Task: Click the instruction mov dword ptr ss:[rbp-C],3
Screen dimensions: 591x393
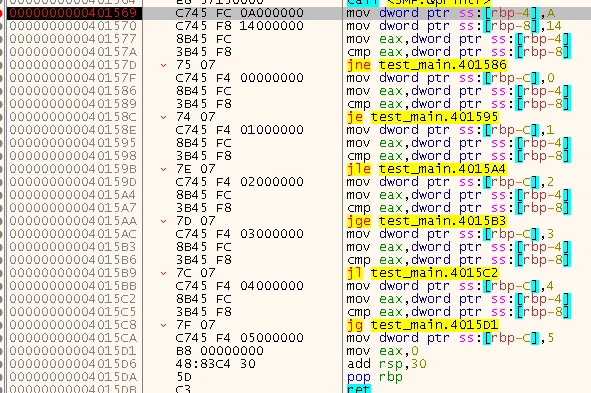Action: (451, 234)
